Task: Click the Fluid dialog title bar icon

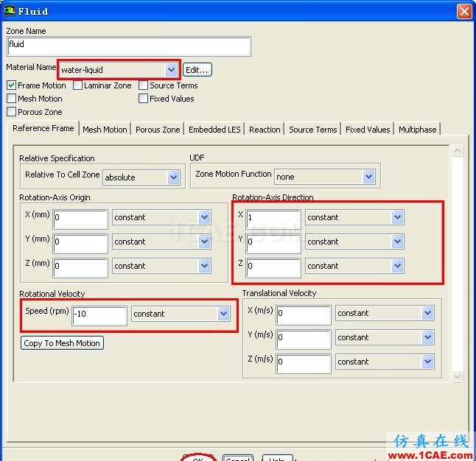Action: click(x=10, y=11)
